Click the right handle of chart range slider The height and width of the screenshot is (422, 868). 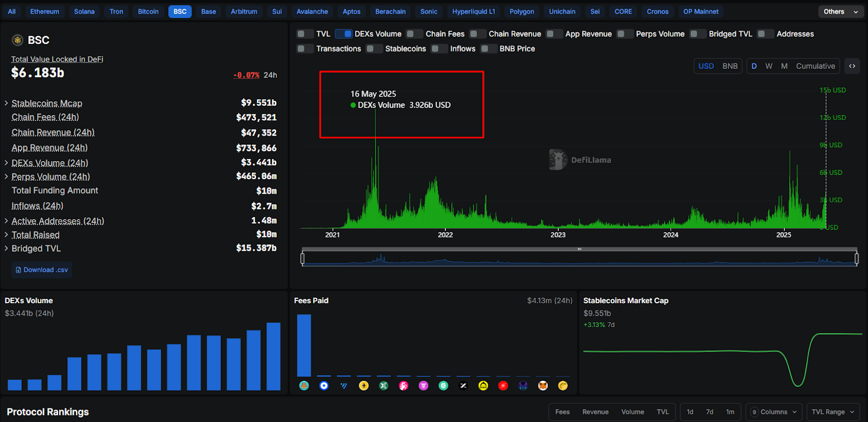(x=857, y=258)
